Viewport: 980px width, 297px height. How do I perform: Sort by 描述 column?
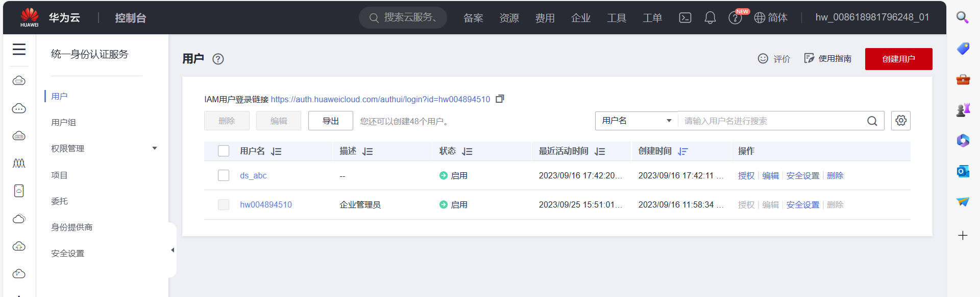pos(367,151)
